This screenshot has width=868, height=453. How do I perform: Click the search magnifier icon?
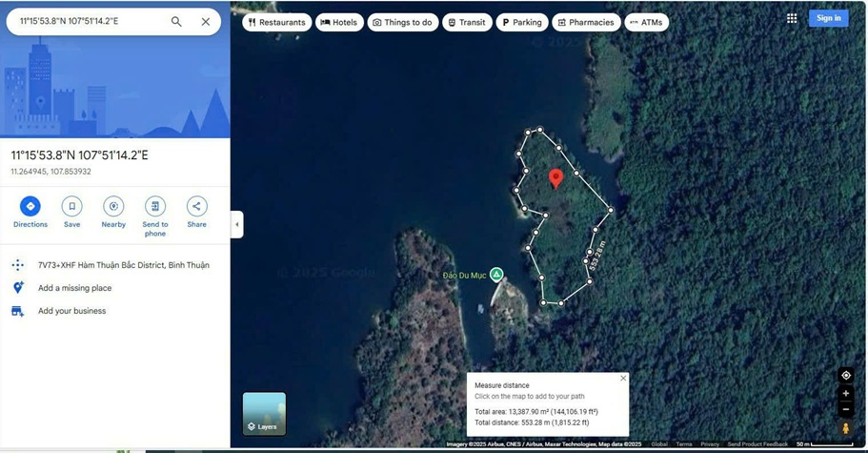[x=176, y=22]
